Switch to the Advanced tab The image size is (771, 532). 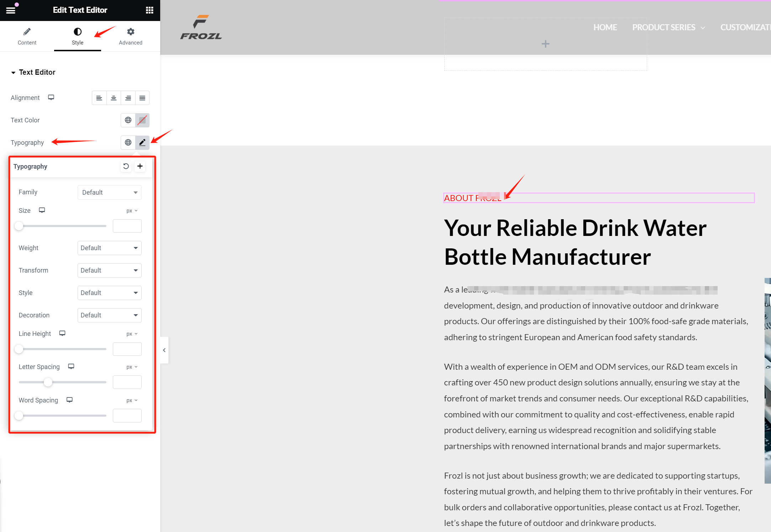131,36
